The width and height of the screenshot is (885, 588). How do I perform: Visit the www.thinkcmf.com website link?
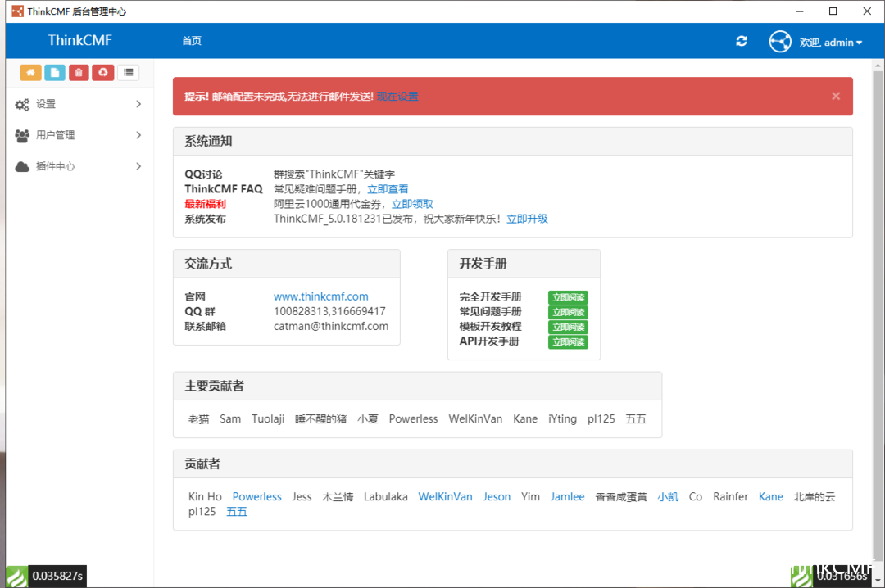(x=321, y=296)
